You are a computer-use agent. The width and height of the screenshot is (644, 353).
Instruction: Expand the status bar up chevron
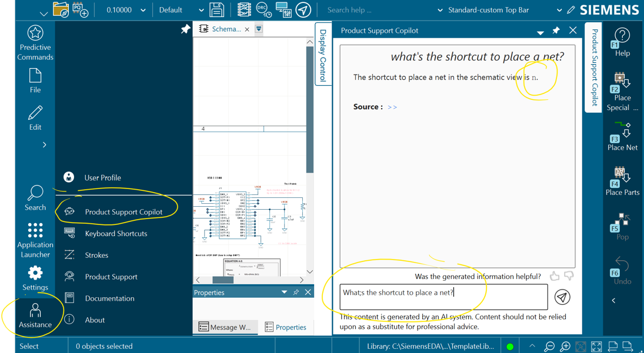(x=532, y=345)
